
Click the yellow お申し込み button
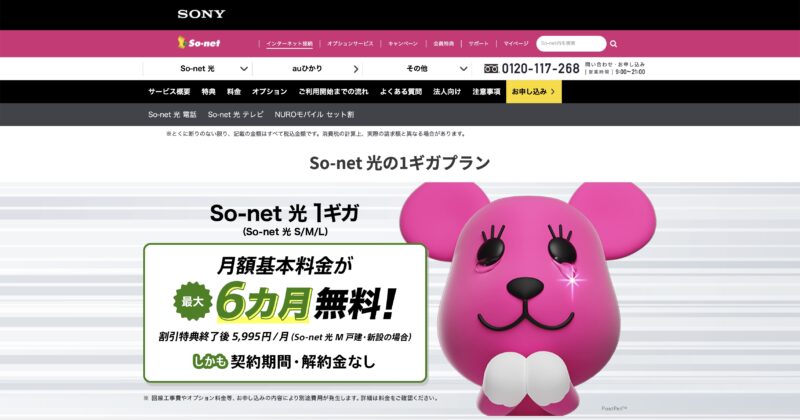534,92
